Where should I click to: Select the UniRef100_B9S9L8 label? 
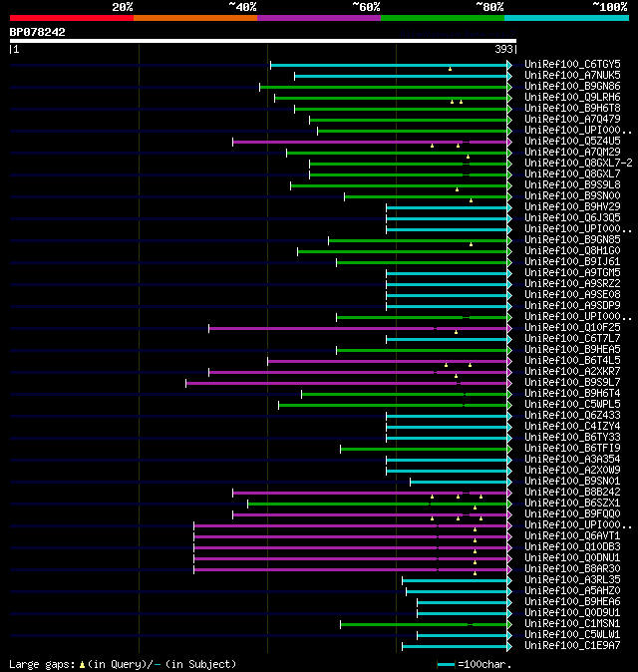(x=572, y=184)
